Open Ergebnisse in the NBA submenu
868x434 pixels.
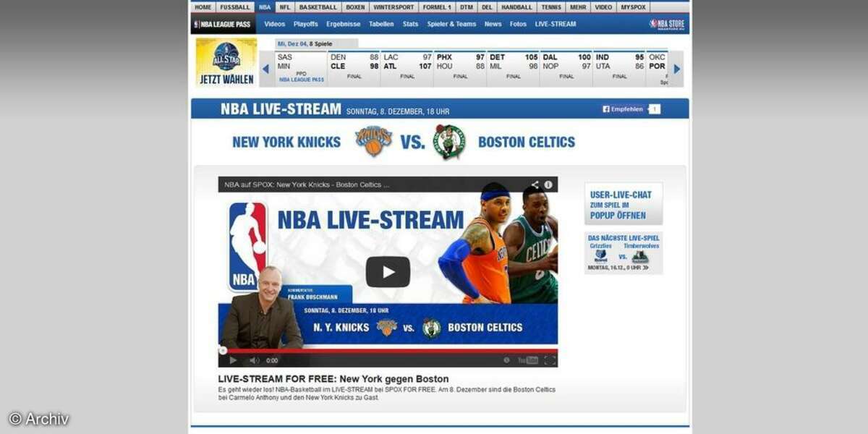coord(344,24)
